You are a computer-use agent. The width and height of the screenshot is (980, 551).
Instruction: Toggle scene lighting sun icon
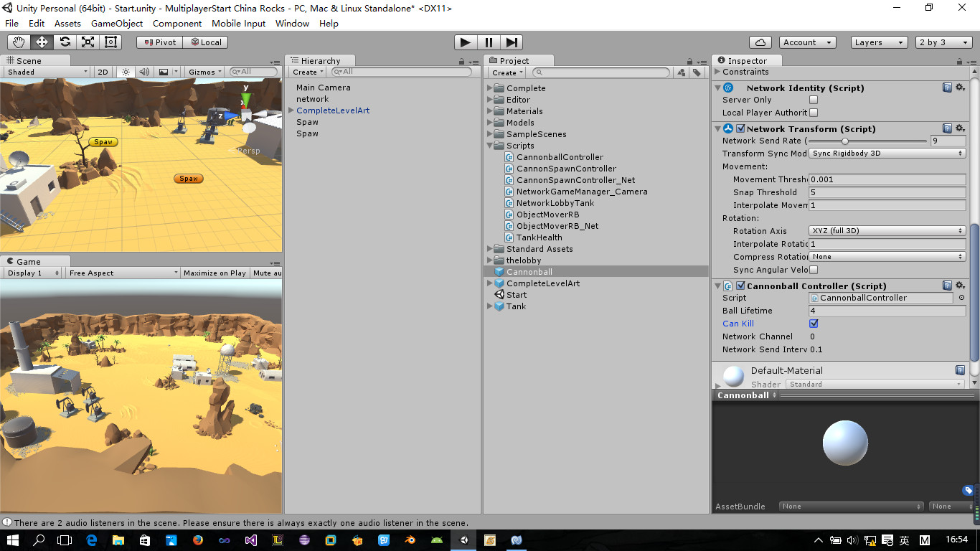tap(126, 72)
